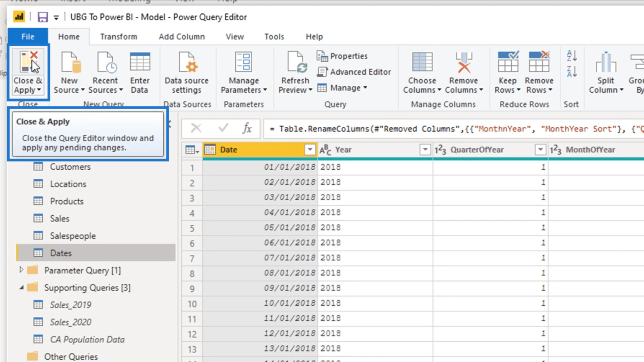The width and height of the screenshot is (644, 362).
Task: Sort the column ascending
Action: pyautogui.click(x=572, y=56)
